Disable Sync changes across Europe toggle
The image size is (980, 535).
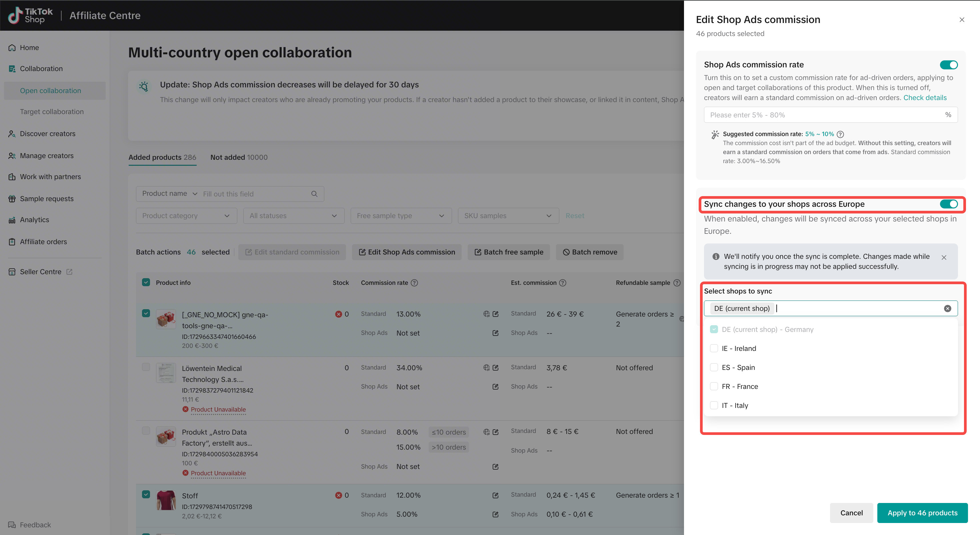(x=948, y=204)
